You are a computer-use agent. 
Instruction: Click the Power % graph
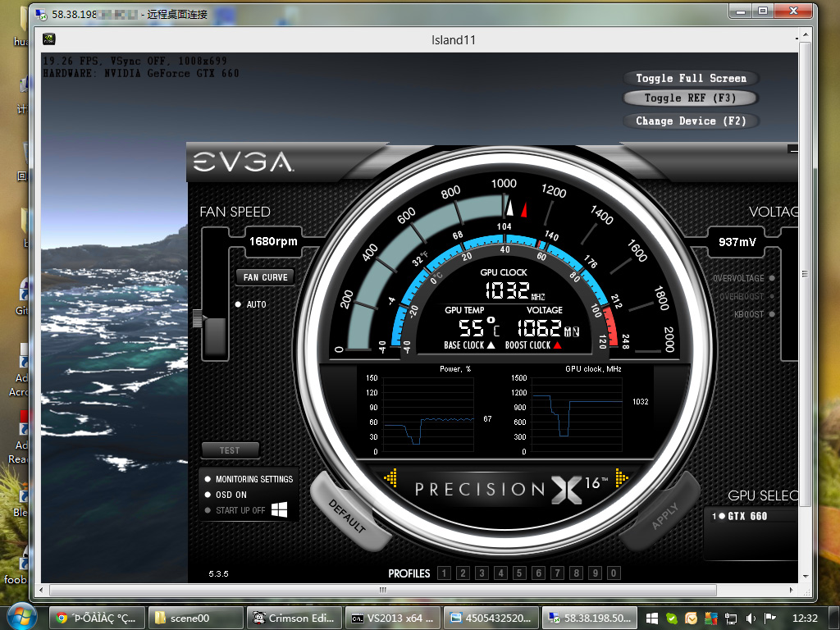428,416
